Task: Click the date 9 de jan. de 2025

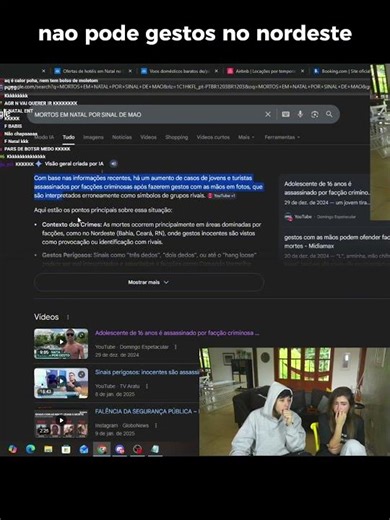Action: coord(115,434)
